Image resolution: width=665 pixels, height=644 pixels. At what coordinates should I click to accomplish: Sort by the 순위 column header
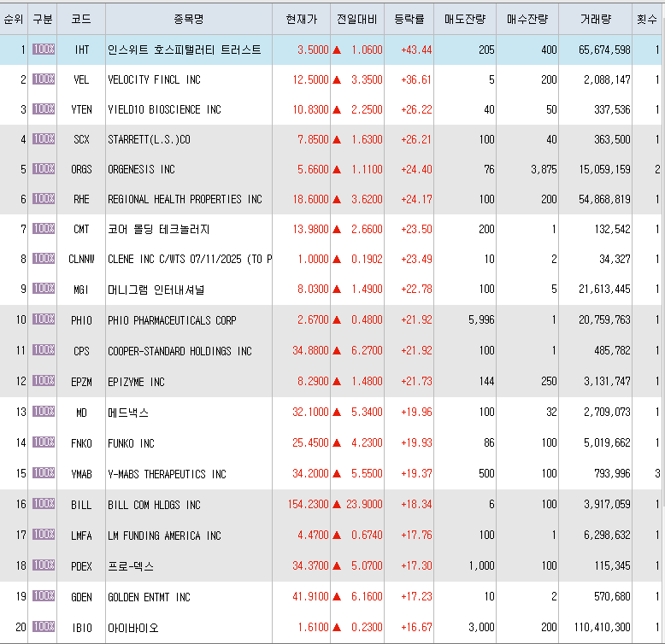pos(14,19)
